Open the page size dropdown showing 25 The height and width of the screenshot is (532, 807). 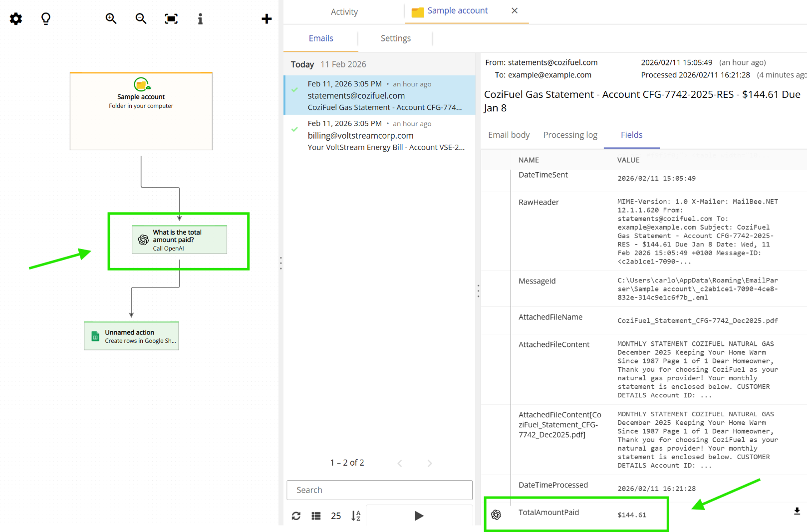[336, 516]
